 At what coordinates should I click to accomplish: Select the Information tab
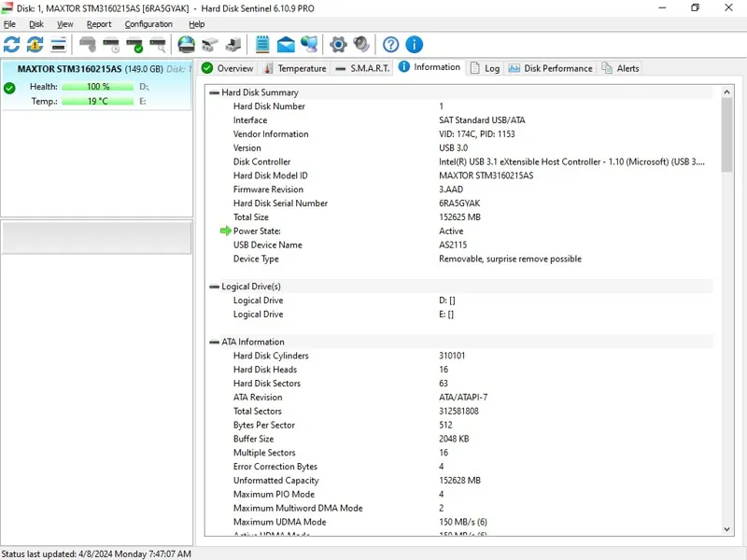[x=430, y=67]
